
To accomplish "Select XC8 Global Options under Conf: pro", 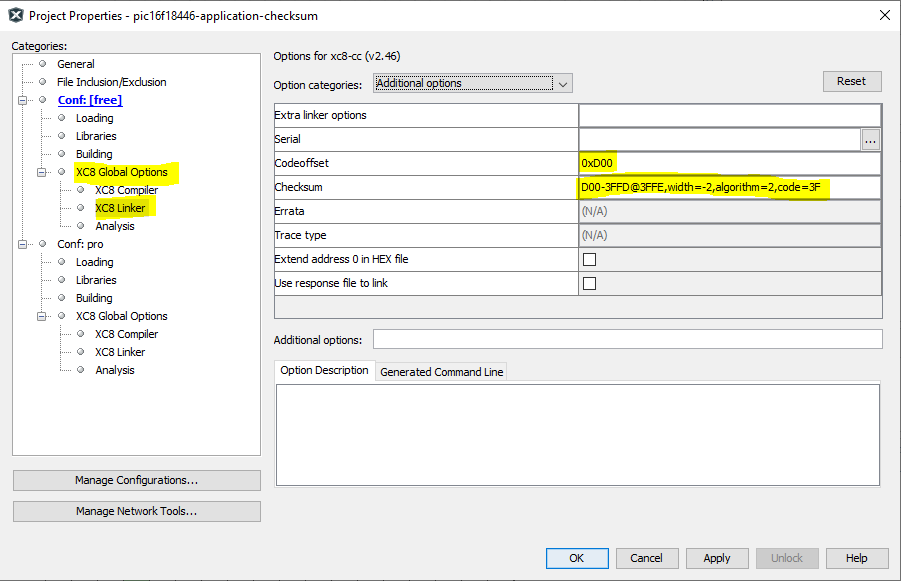I will pos(121,316).
